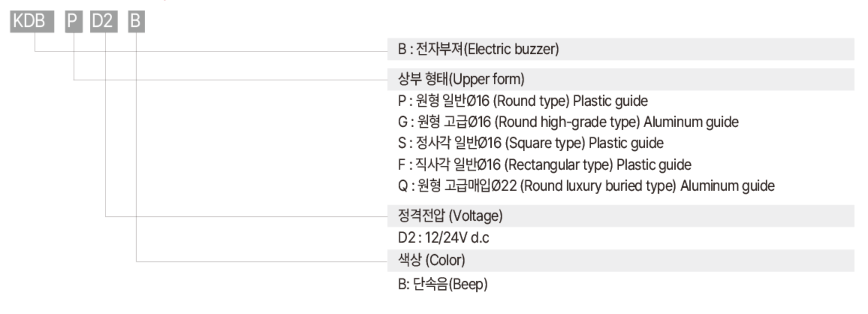The height and width of the screenshot is (314, 868).
Task: Click the KDB model code box
Action: [x=32, y=21]
